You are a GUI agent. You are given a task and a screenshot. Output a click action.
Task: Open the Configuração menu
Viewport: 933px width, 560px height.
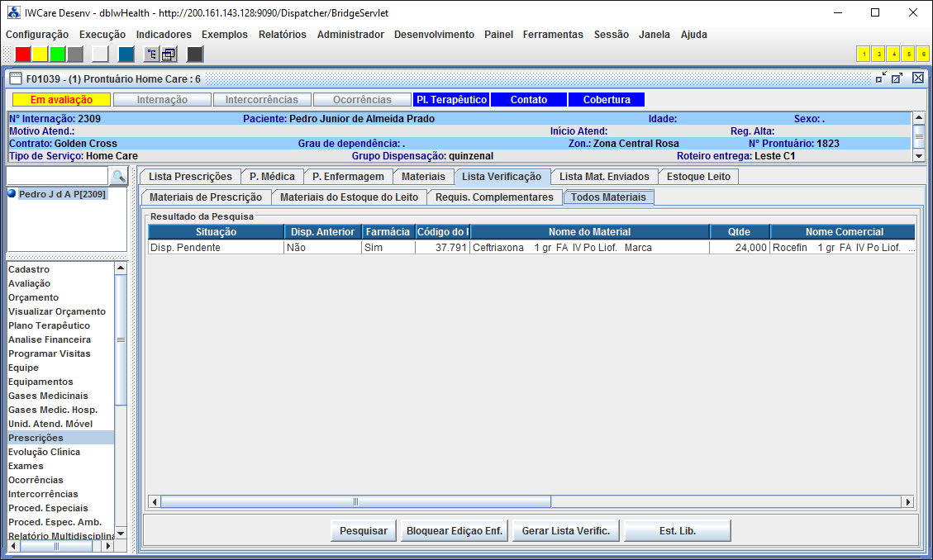tap(37, 35)
